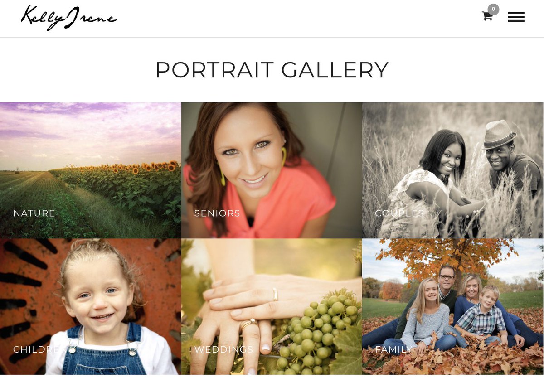Click the woman in coral shirt photo

click(x=272, y=170)
